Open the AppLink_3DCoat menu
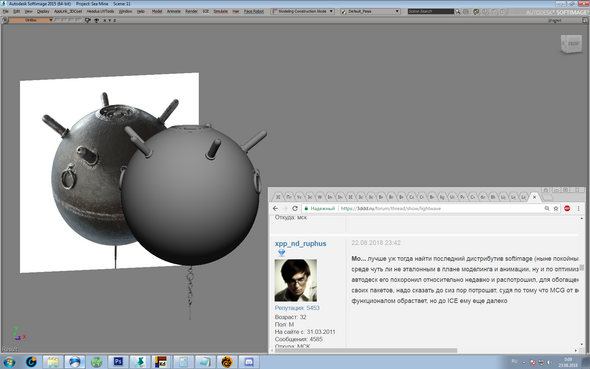 pos(68,12)
